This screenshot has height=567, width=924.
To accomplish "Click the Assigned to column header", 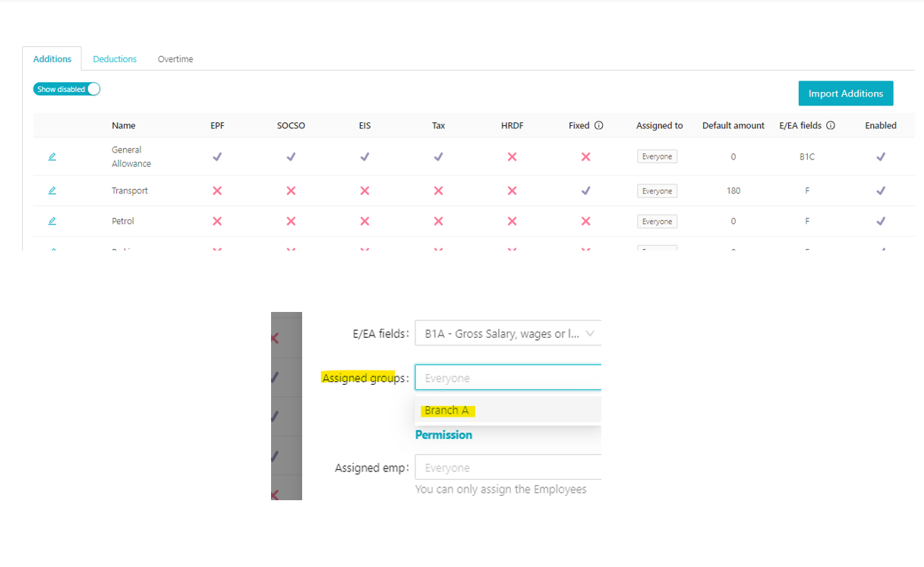I will pyautogui.click(x=660, y=126).
